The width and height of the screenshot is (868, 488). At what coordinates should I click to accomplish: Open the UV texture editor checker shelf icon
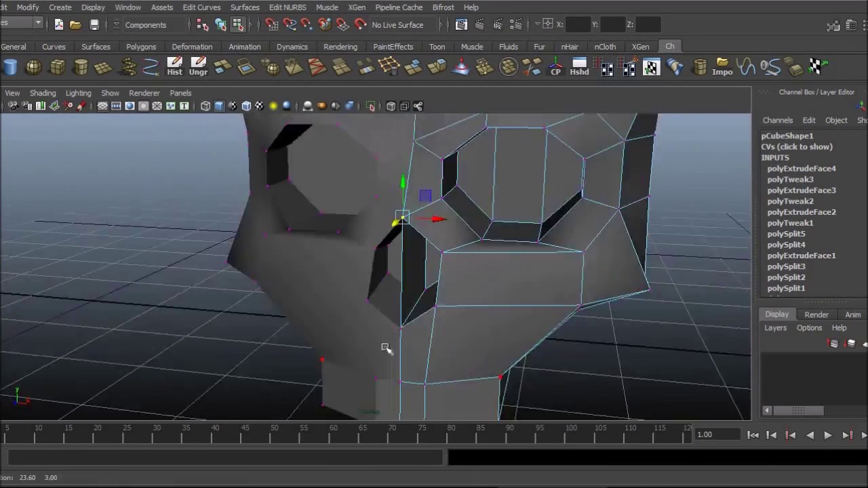coord(651,67)
